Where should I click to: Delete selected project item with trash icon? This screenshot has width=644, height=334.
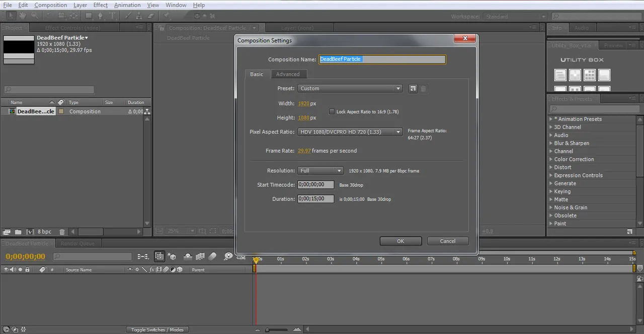click(x=62, y=232)
